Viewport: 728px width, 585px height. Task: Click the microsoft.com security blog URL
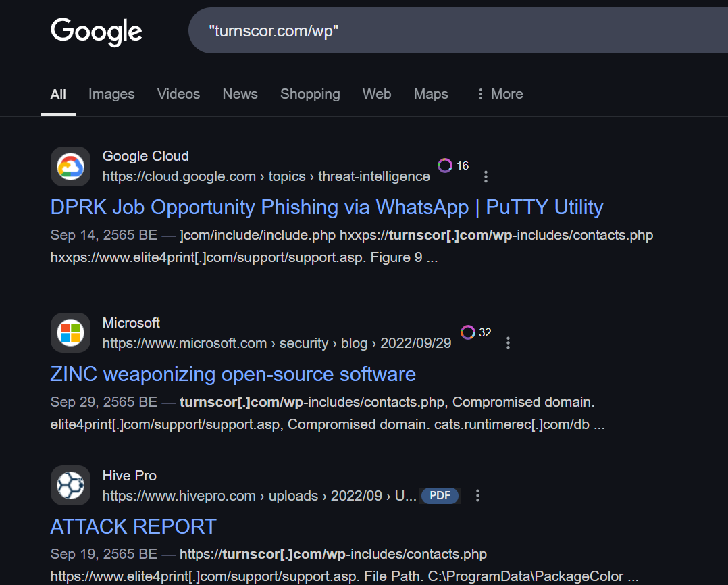277,343
